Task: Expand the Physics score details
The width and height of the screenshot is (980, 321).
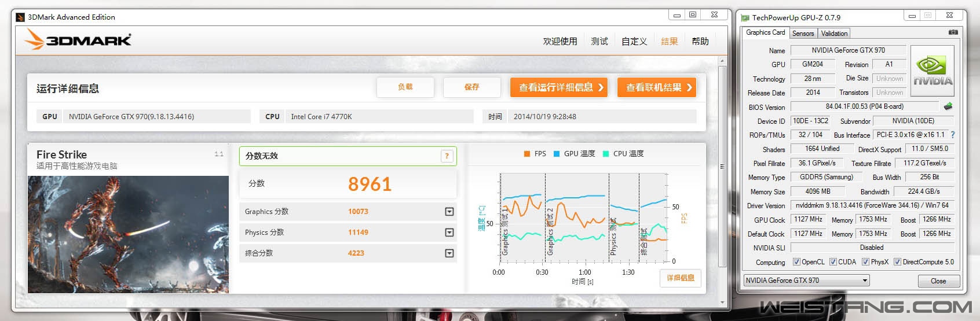Action: [449, 233]
